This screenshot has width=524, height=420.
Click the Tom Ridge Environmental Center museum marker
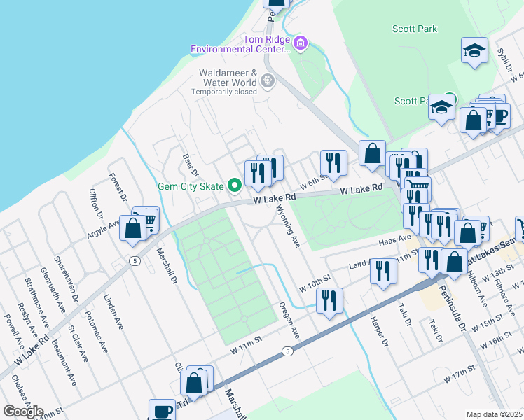[x=301, y=43]
